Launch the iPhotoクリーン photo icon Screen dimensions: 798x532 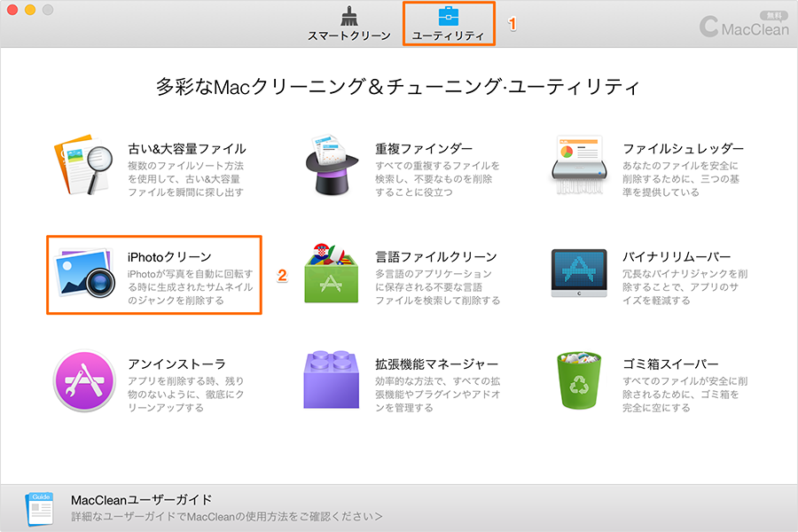coord(84,274)
